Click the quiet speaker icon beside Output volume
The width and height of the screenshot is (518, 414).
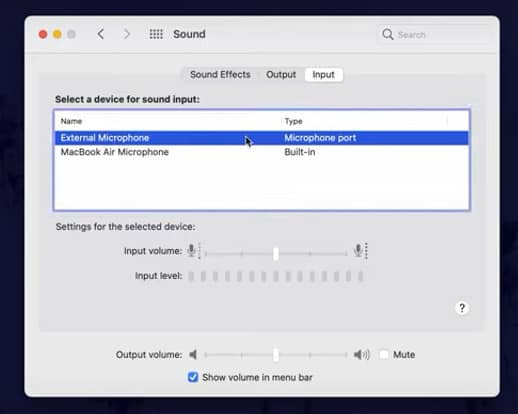click(193, 354)
